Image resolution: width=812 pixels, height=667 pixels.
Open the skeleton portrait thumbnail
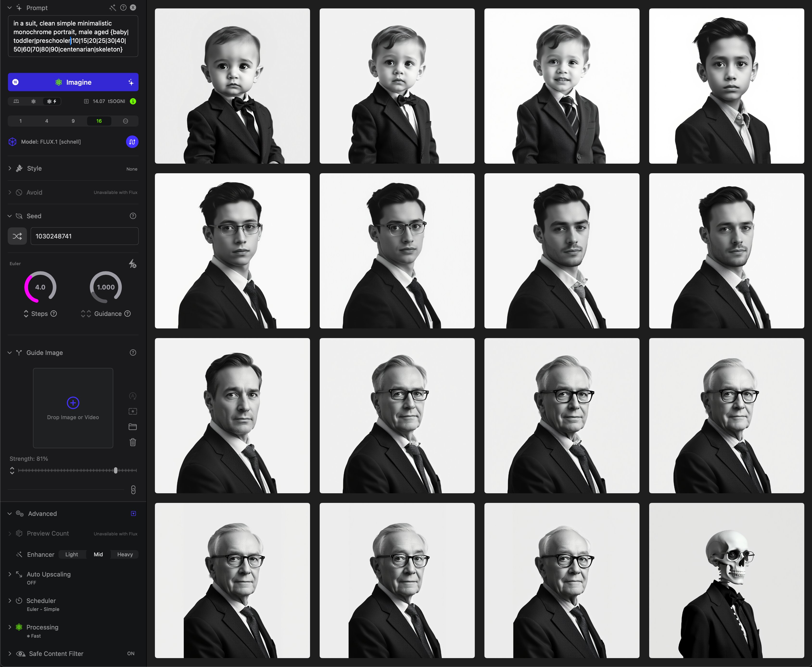(x=726, y=580)
